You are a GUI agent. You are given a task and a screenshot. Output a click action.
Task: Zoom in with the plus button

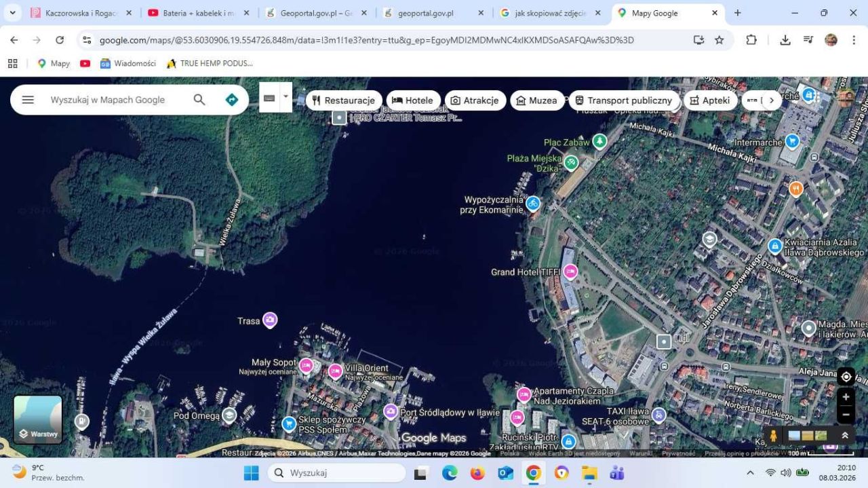(846, 397)
